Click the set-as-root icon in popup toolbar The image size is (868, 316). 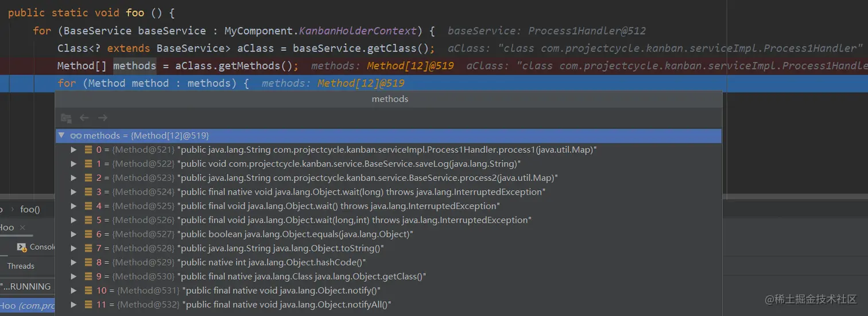click(66, 118)
